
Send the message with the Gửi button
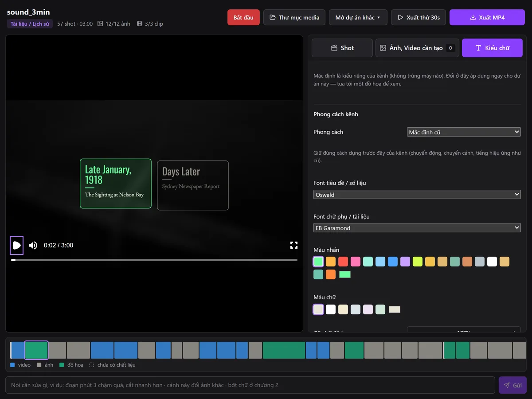click(512, 385)
